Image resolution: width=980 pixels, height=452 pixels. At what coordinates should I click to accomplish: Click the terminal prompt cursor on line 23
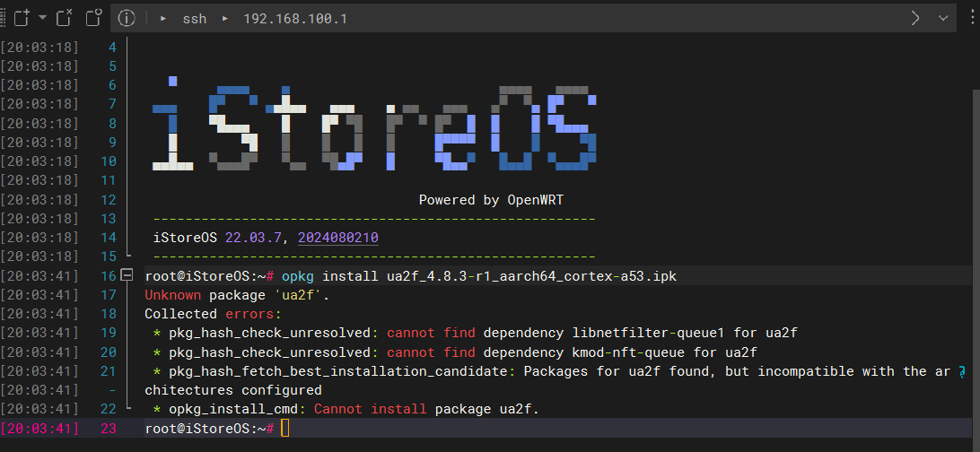coord(284,429)
